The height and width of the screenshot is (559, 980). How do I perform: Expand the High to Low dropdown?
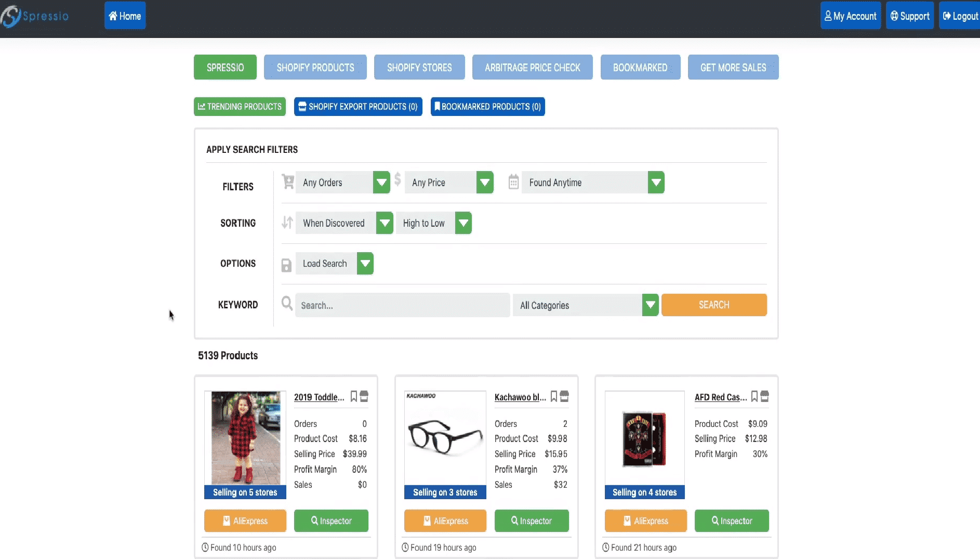point(433,223)
